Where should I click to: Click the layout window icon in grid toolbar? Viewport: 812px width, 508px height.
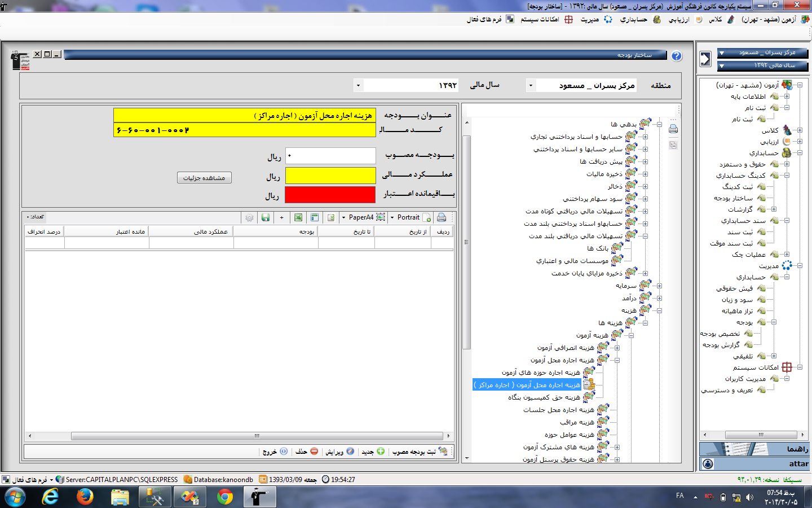pyautogui.click(x=315, y=217)
